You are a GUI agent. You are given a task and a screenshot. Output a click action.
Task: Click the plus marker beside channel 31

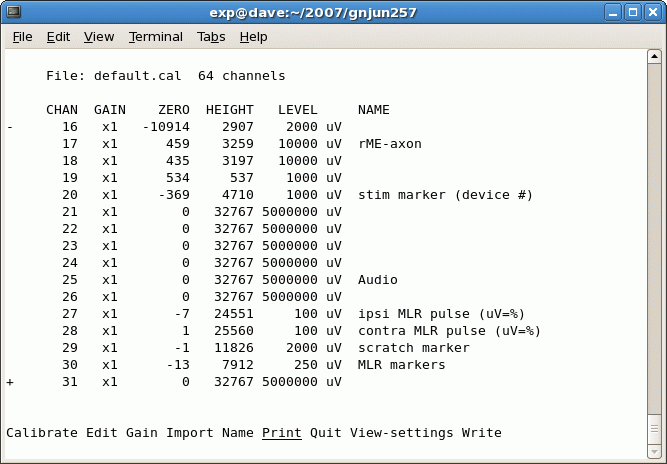[10, 382]
